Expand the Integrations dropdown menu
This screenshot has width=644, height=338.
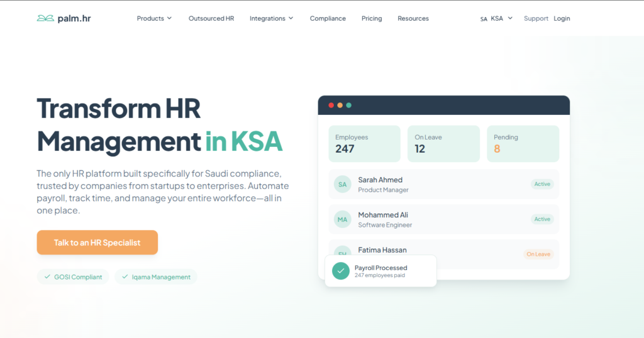(271, 18)
